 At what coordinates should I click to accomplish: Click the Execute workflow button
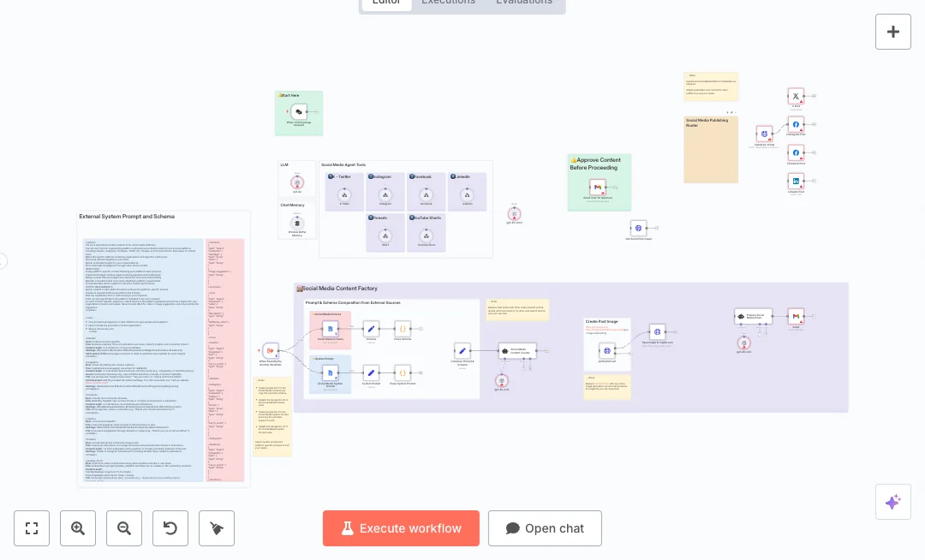point(401,528)
